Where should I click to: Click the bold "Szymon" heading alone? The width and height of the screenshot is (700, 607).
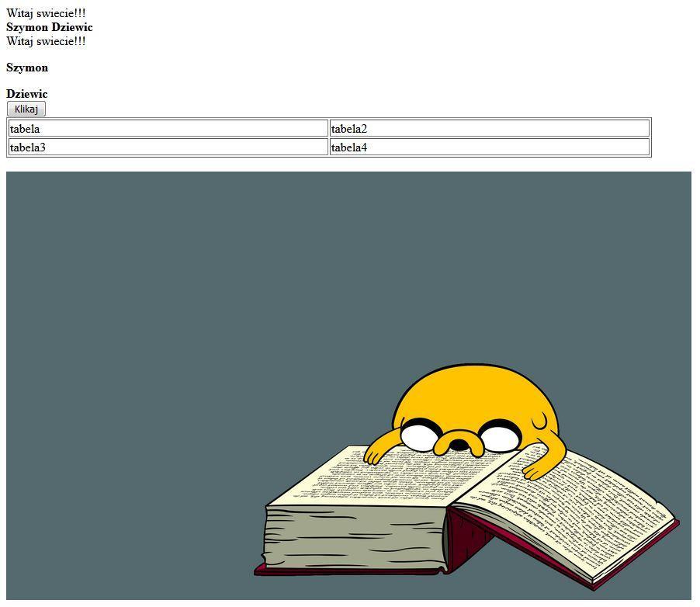(x=27, y=68)
